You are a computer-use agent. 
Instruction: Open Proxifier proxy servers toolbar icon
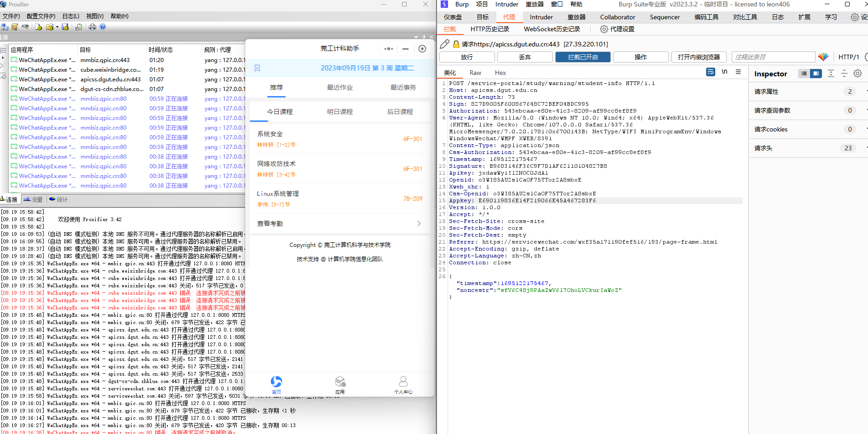coord(5,27)
